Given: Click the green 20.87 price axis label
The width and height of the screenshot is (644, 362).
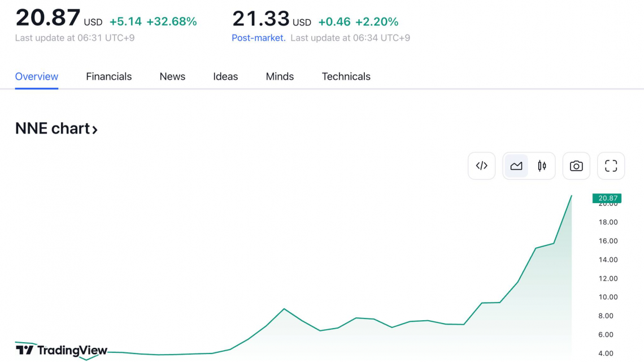Looking at the screenshot, I should point(607,198).
